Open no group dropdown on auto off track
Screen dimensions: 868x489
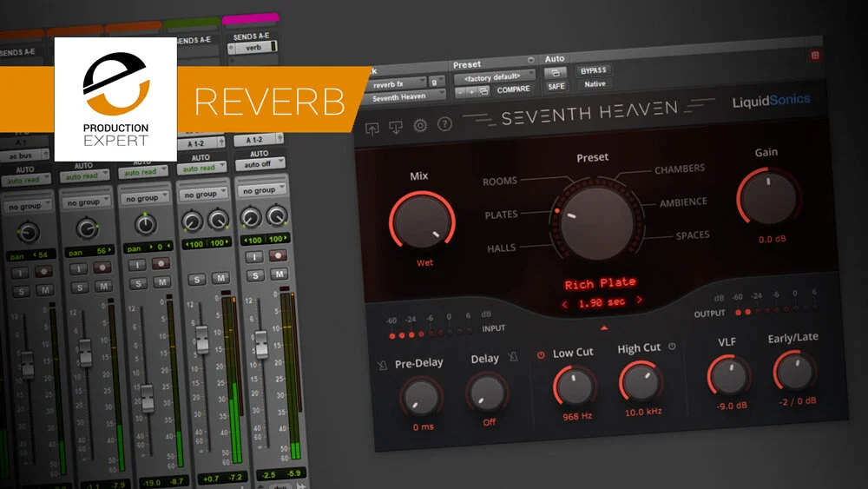pos(262,190)
